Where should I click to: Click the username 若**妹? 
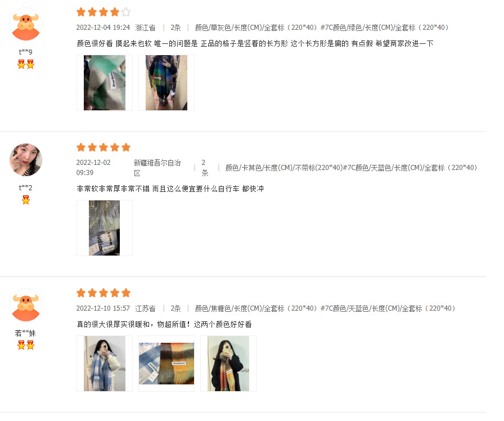(25, 333)
